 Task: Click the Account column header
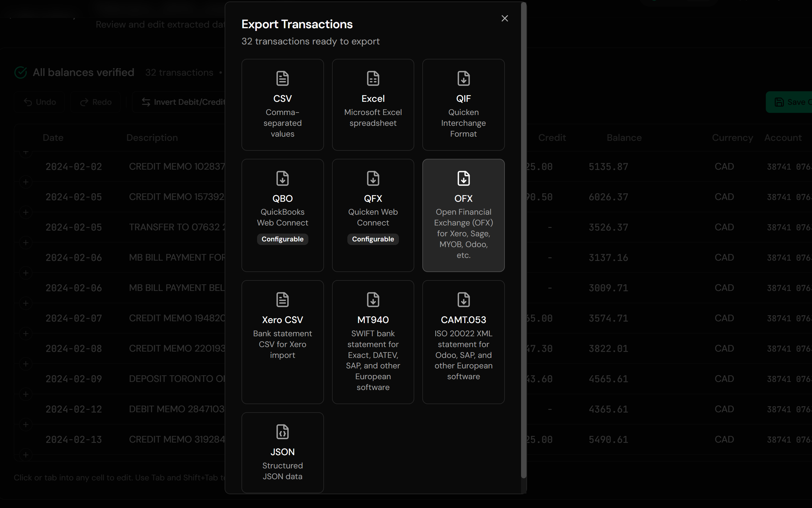pyautogui.click(x=783, y=138)
